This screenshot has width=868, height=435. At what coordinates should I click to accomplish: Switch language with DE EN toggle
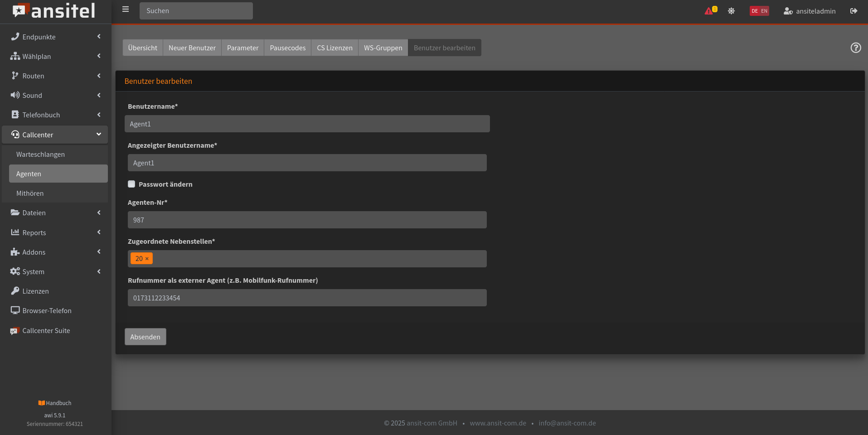759,11
